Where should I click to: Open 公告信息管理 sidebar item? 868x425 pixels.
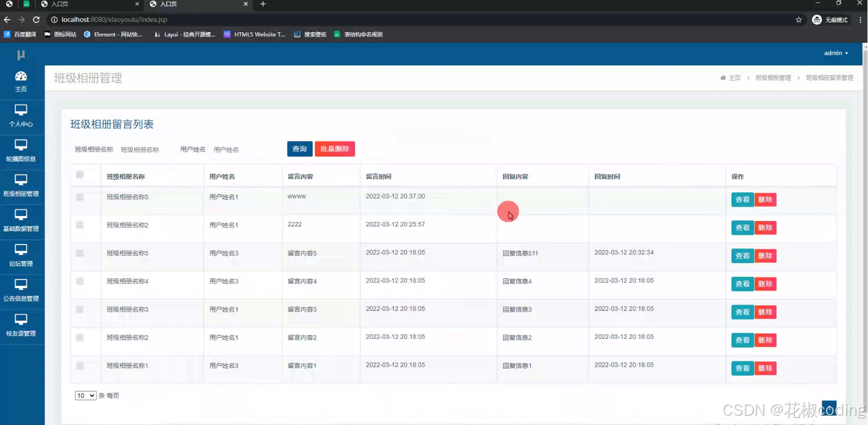pyautogui.click(x=21, y=291)
